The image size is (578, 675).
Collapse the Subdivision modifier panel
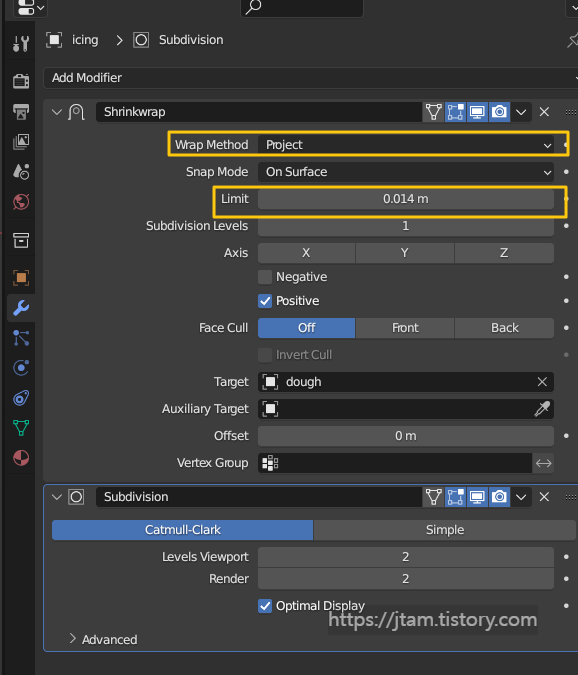click(56, 497)
